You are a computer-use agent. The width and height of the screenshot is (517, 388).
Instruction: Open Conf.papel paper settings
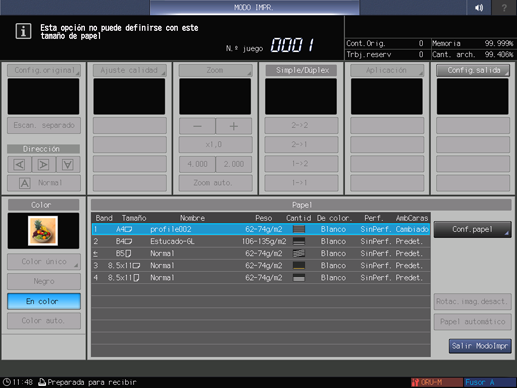[x=472, y=229]
